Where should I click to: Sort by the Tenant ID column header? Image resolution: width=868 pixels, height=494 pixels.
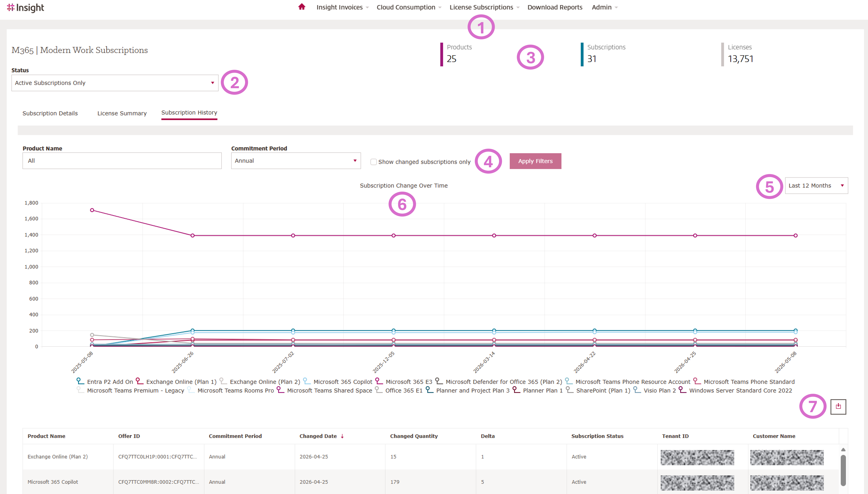pyautogui.click(x=675, y=436)
